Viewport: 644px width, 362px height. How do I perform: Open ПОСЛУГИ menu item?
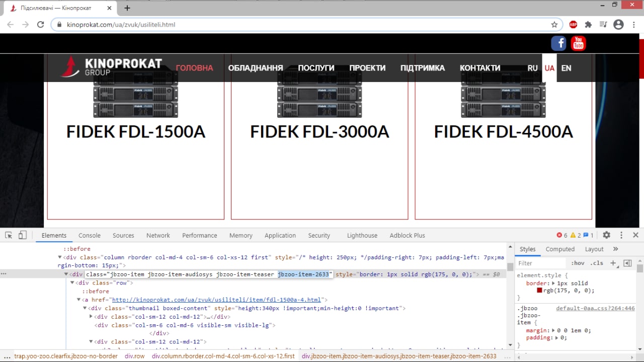click(316, 68)
